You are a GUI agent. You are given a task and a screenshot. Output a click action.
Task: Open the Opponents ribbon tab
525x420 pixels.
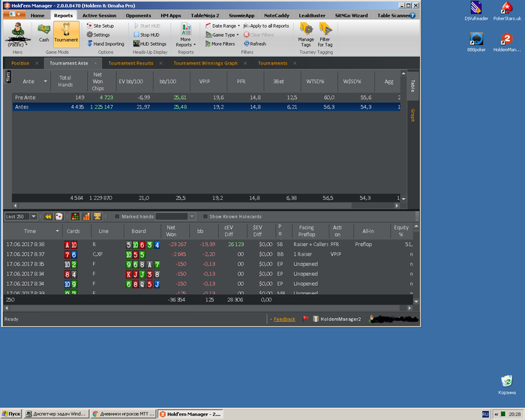click(138, 16)
